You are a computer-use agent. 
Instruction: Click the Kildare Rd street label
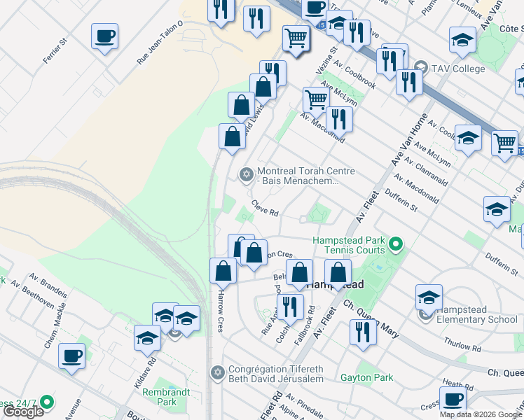click(x=145, y=373)
